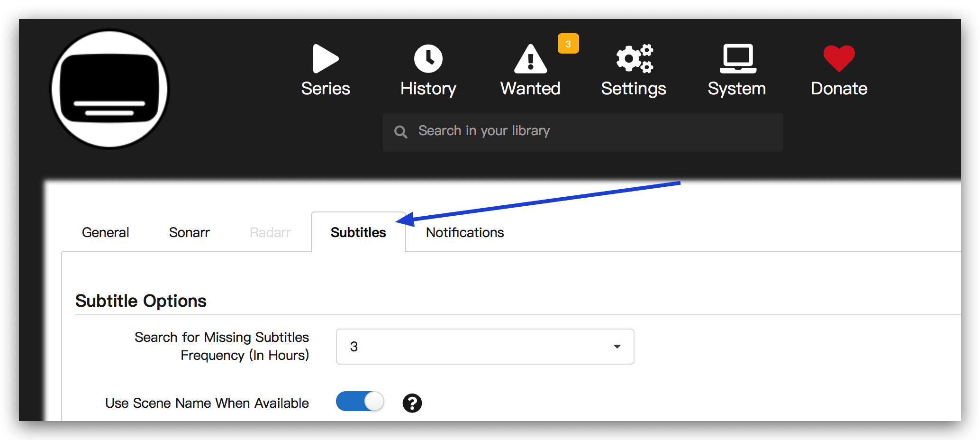Select the Radarr tab

[x=270, y=232]
